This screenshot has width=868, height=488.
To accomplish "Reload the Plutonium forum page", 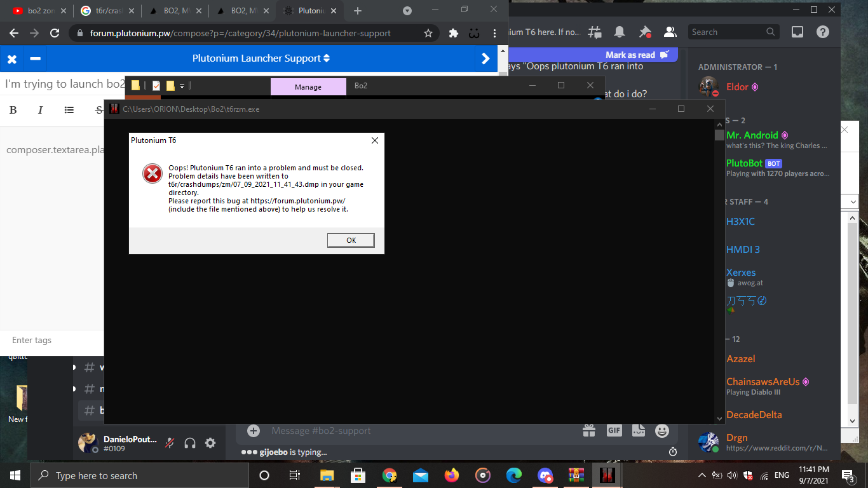I will click(x=55, y=33).
